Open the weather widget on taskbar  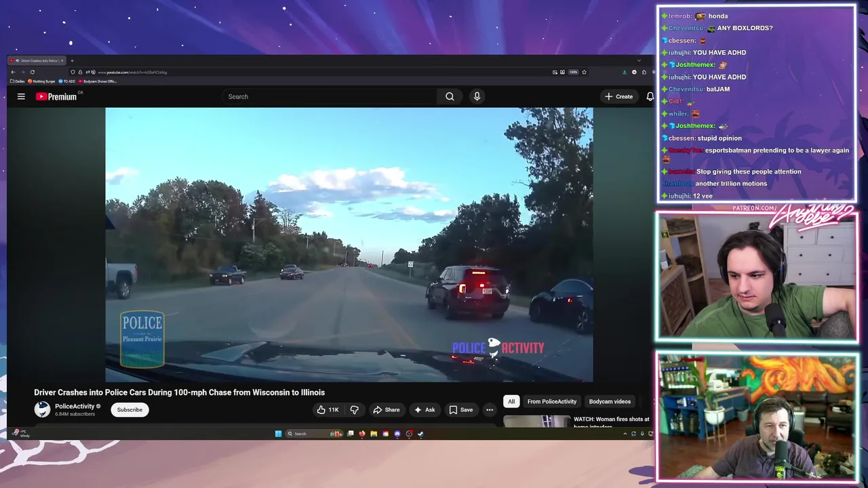[x=22, y=434]
